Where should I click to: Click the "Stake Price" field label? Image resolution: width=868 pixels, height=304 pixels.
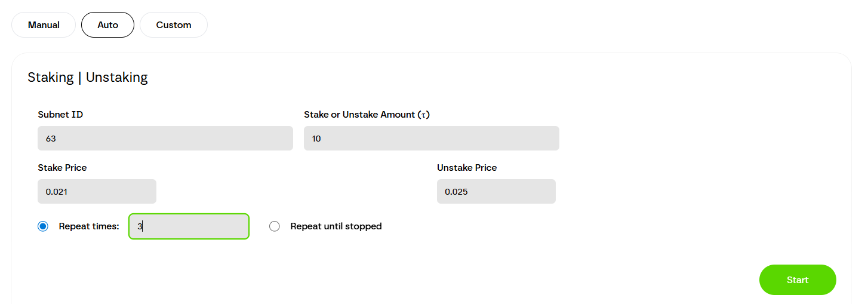click(62, 168)
